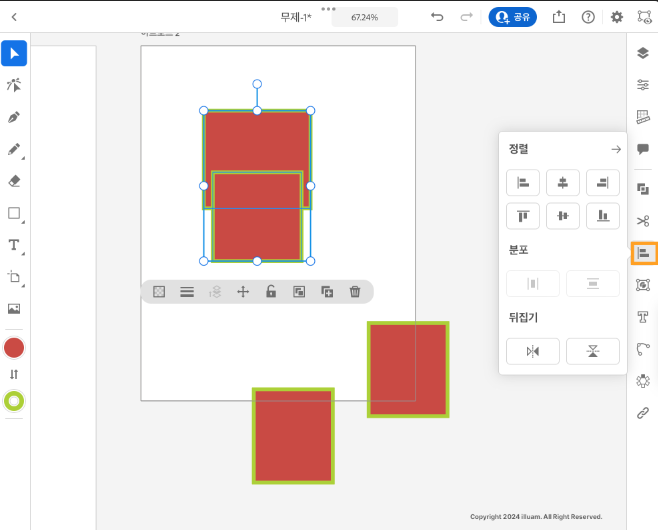
Task: Click the blue 공유 share button
Action: click(512, 17)
